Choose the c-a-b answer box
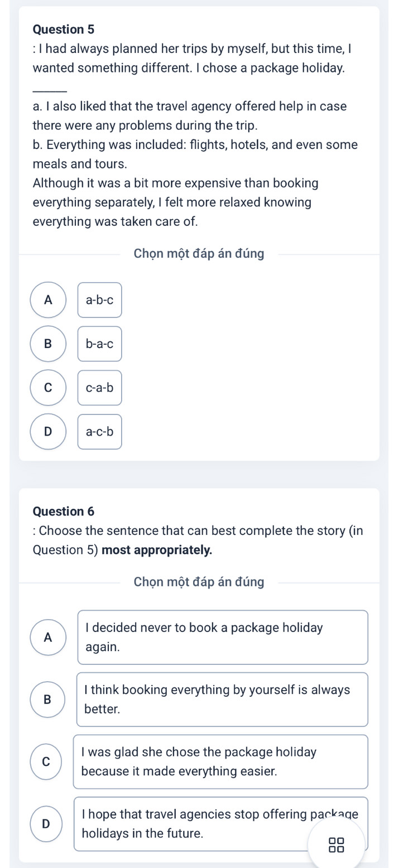The height and width of the screenshot is (868, 399). pyautogui.click(x=99, y=388)
